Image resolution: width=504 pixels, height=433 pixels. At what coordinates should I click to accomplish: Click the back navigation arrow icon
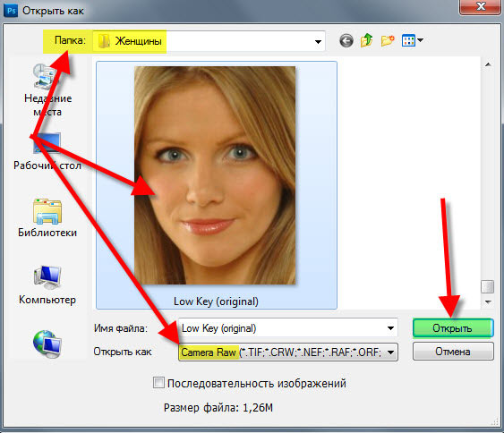pos(346,41)
